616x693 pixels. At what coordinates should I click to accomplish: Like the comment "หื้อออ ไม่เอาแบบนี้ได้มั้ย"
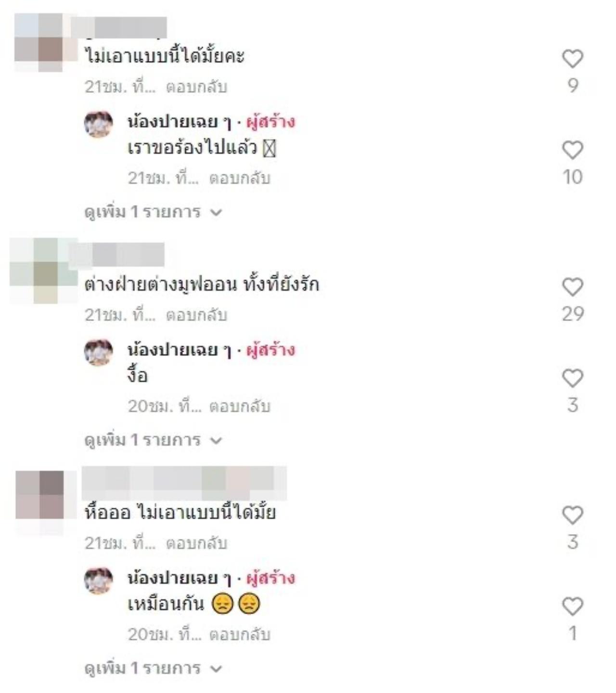coord(573,515)
